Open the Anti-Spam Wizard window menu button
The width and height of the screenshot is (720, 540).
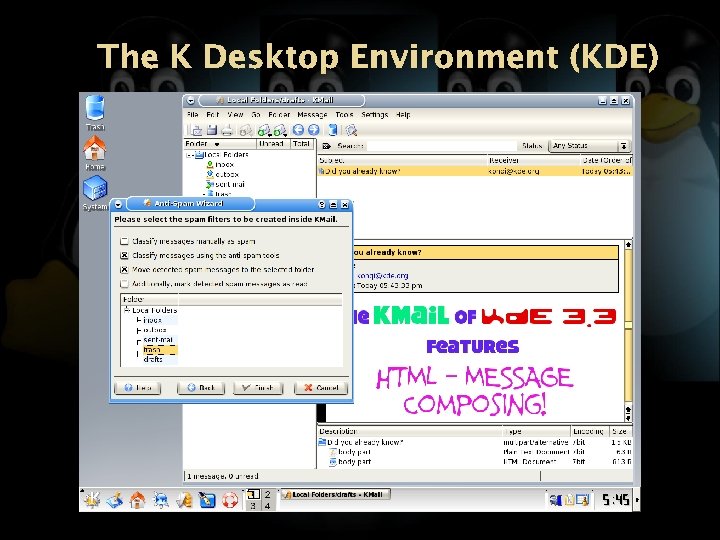[x=118, y=204]
